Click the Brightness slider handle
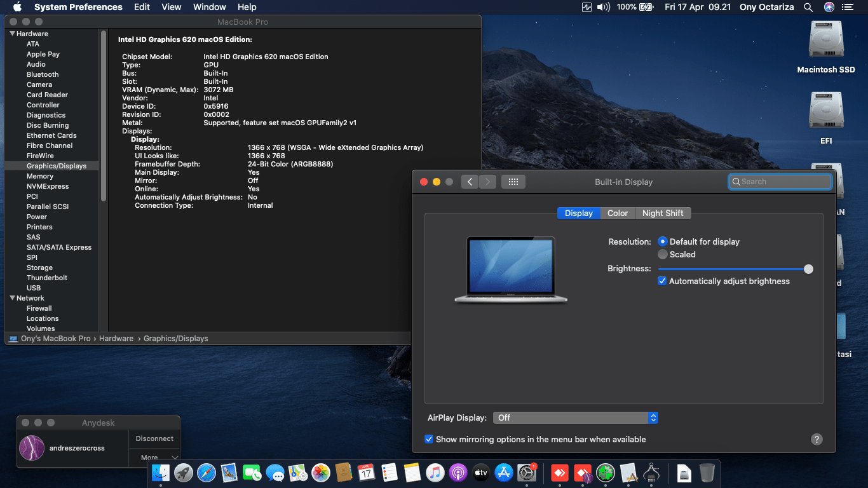Image resolution: width=868 pixels, height=488 pixels. (808, 269)
